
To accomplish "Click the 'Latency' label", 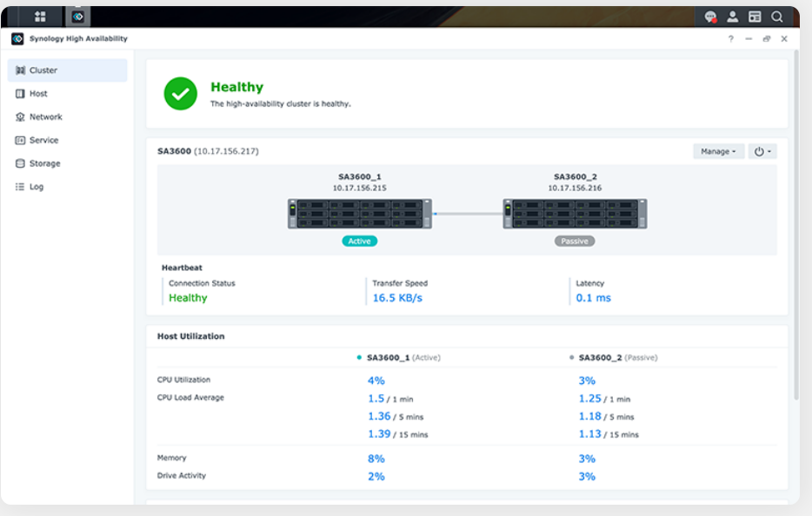I will click(x=589, y=283).
